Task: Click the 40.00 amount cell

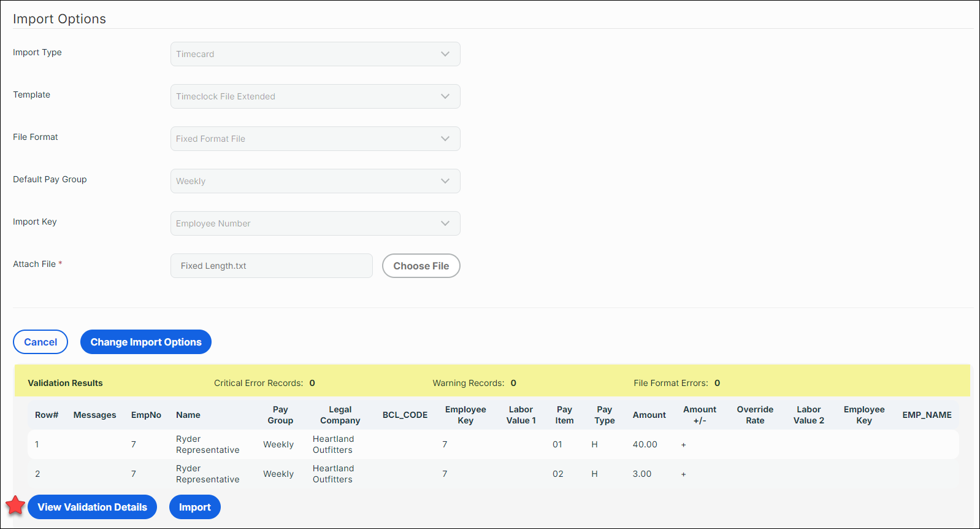Action: point(645,444)
